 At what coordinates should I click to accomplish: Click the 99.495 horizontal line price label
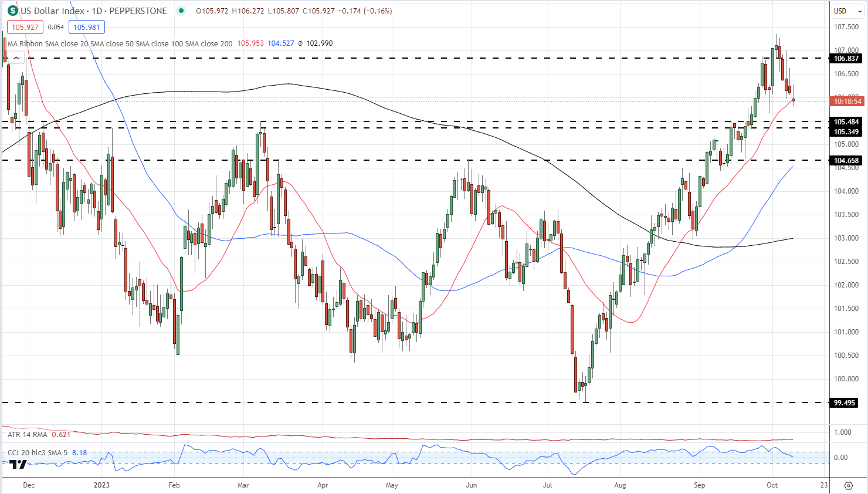pos(844,402)
